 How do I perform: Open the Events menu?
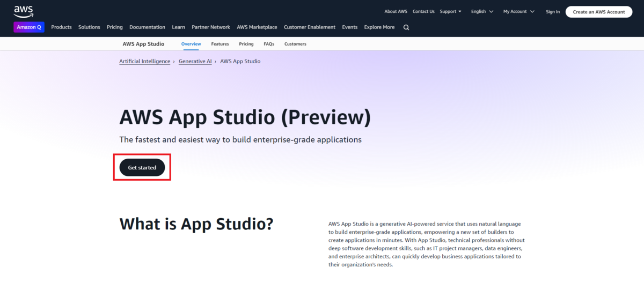click(350, 27)
